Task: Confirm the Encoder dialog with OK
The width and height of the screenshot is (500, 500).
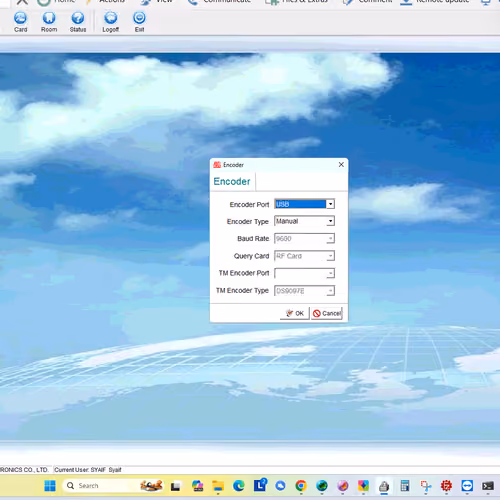Action: [295, 313]
